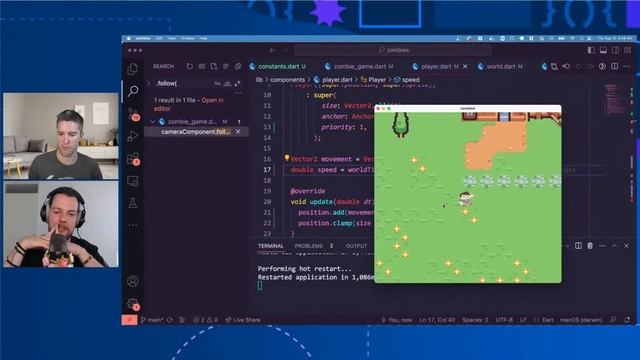Toggle search details ellipsis
Viewport: 640px width, 360px height.
(238, 93)
